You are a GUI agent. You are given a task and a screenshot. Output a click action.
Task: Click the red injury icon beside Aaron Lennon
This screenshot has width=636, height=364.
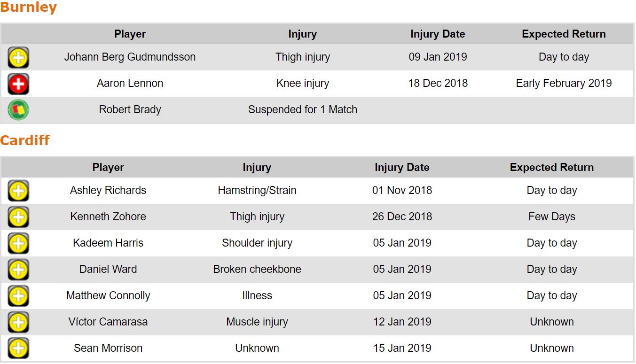point(18,84)
